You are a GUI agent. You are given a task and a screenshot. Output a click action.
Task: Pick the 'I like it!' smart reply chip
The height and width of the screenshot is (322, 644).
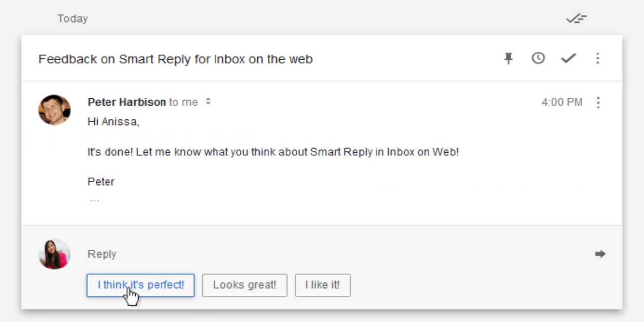click(x=322, y=285)
